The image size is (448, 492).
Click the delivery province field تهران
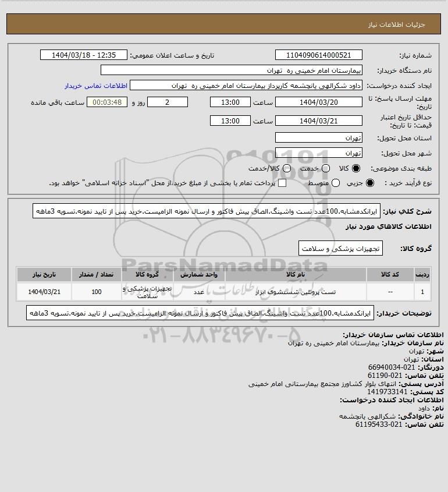coord(318,138)
